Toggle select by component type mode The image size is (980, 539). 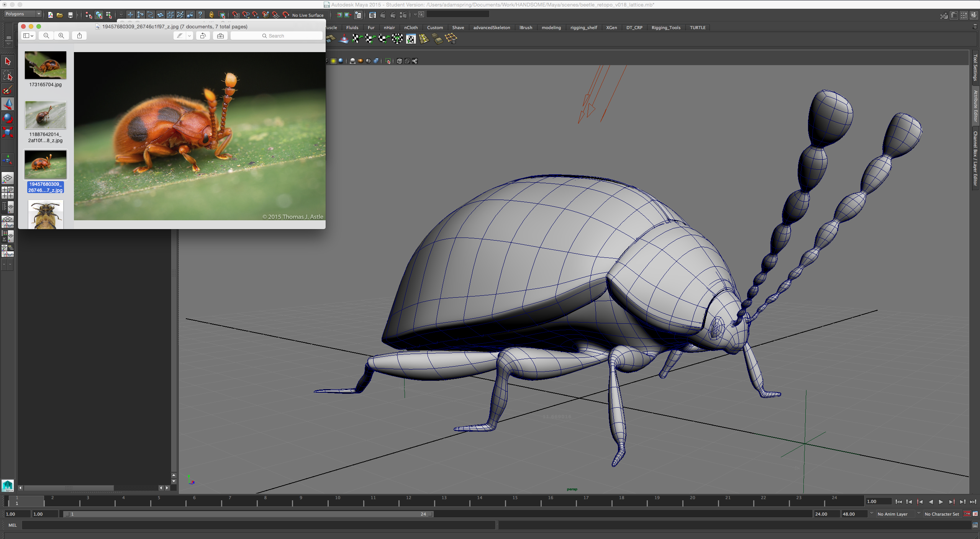pos(109,15)
